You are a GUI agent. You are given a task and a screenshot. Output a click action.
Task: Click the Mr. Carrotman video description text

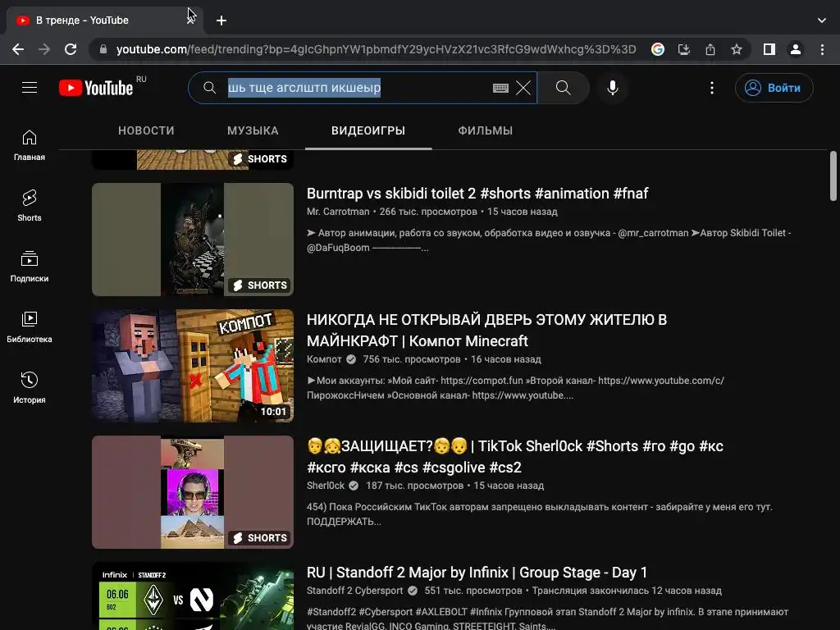coord(549,240)
